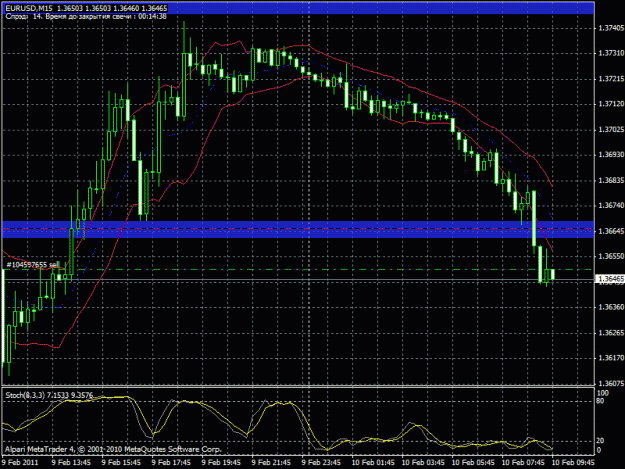Click the '9 Feb 21:45' time label

tap(271, 462)
